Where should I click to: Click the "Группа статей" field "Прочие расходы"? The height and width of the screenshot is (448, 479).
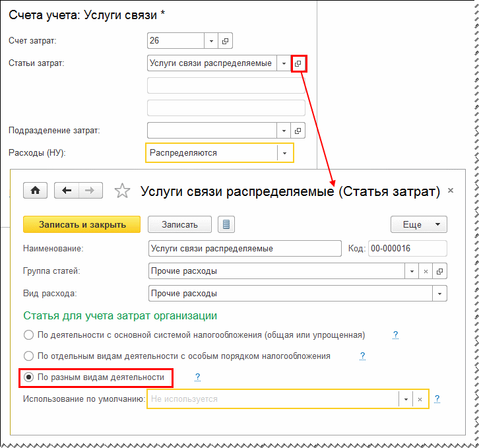(x=276, y=271)
